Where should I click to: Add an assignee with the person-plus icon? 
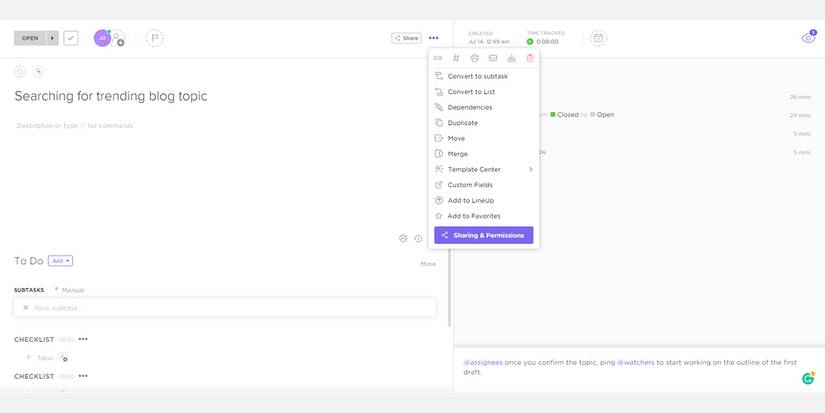(x=117, y=38)
